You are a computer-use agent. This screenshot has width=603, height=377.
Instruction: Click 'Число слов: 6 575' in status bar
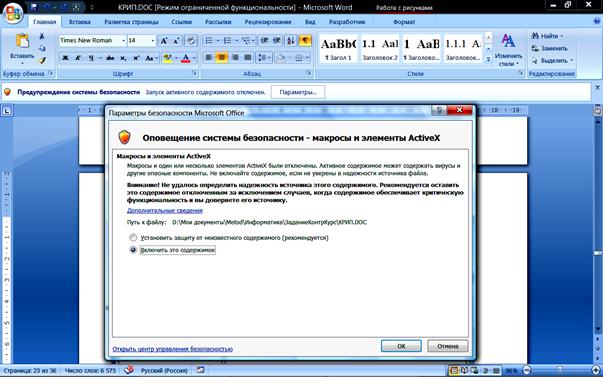90,371
